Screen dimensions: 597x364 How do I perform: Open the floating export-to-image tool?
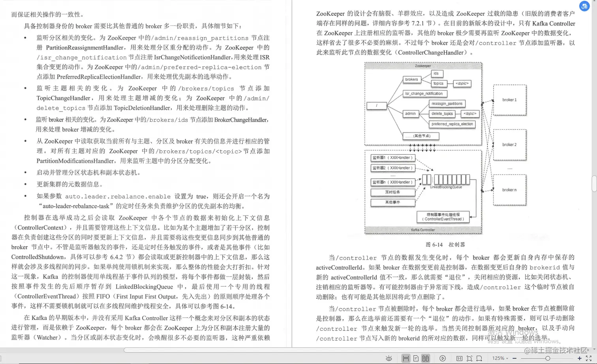584,6
